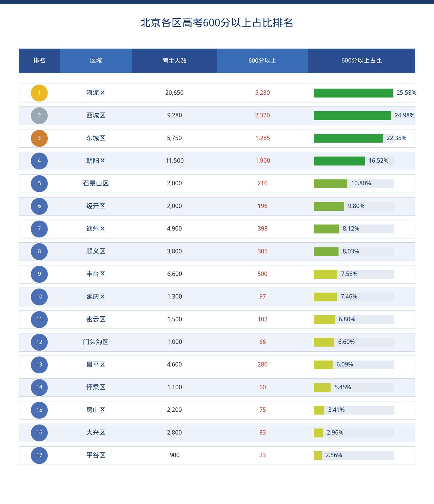
Task: Select the rank 9 circle badge
Action: [39, 274]
